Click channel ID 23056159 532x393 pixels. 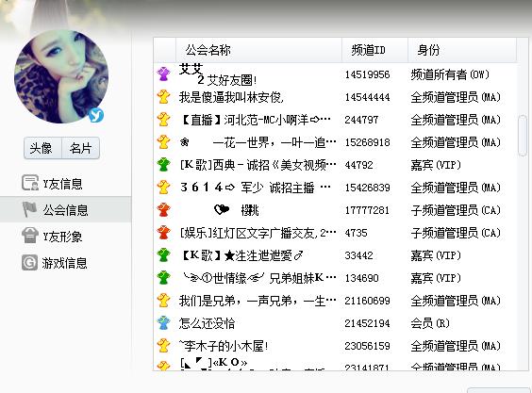pyautogui.click(x=367, y=346)
